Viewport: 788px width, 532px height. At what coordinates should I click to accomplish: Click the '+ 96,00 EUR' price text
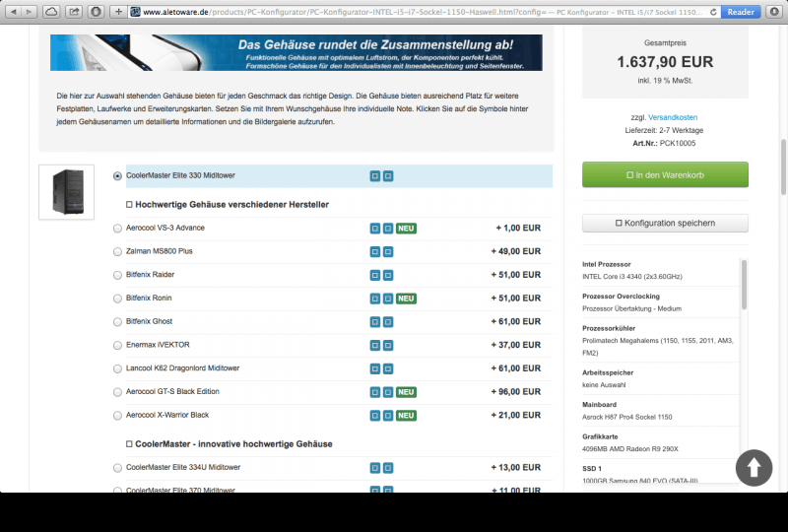pyautogui.click(x=516, y=391)
